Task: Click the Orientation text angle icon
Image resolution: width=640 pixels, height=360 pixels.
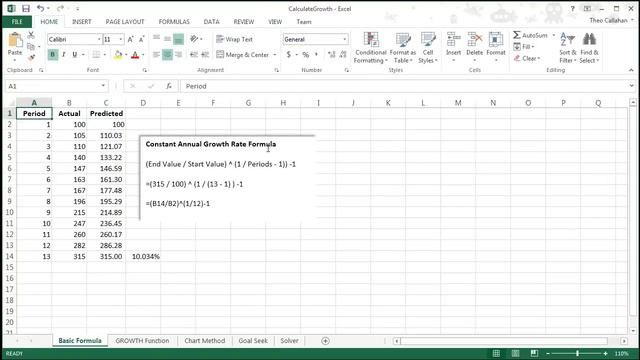Action: (194, 39)
